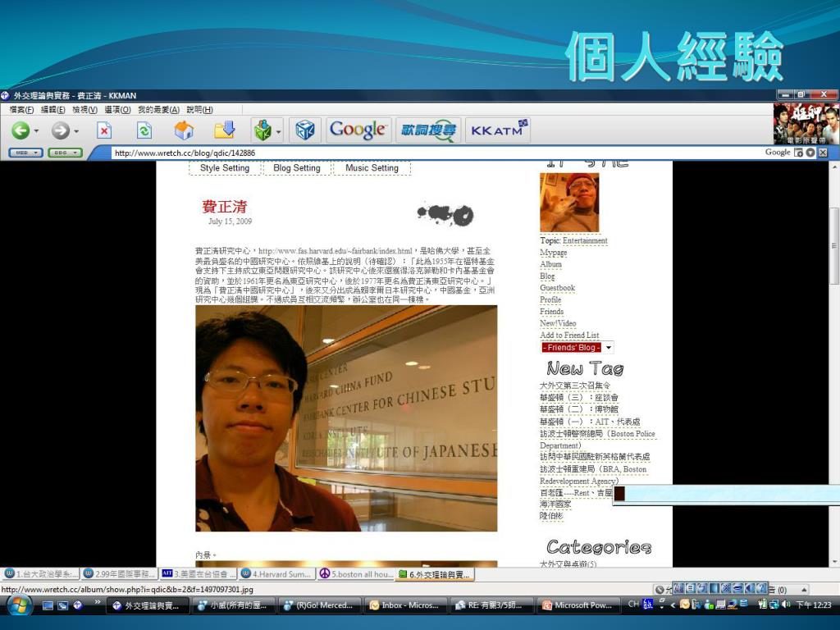Open Inbox - Microsoft taskbar button
This screenshot has height=630, width=840.
[x=407, y=605]
